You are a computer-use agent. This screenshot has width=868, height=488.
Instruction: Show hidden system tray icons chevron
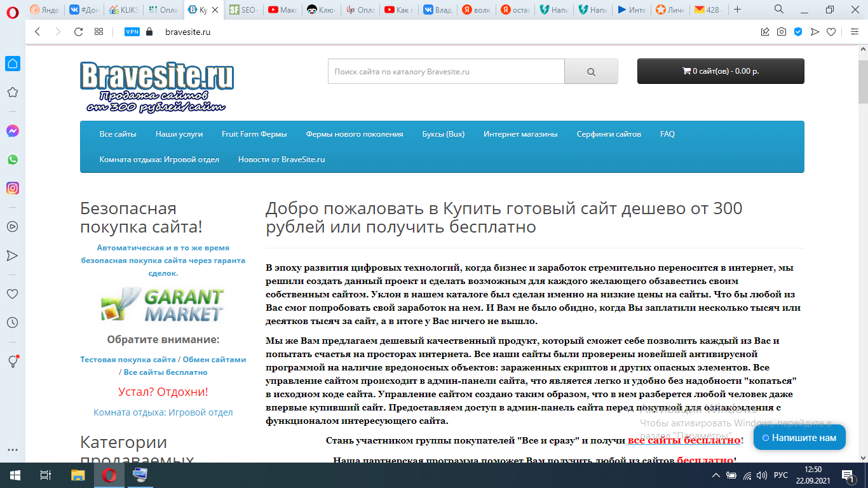coord(716,475)
